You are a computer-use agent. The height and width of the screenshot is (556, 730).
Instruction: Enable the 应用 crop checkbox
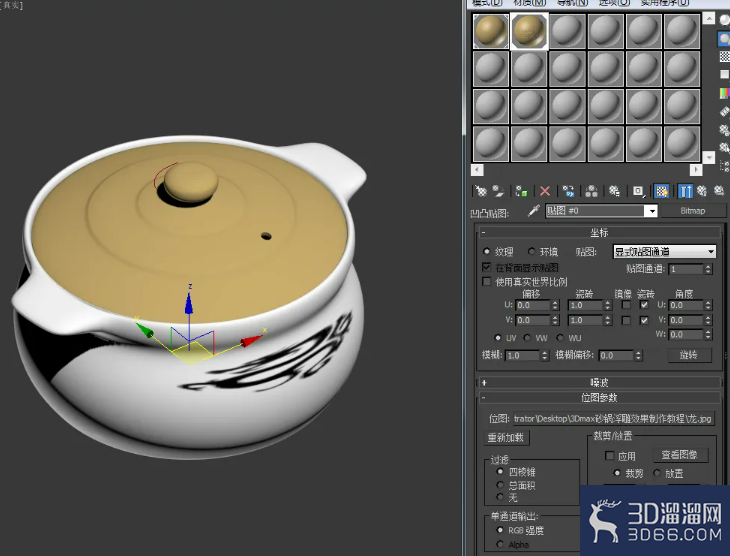(609, 455)
